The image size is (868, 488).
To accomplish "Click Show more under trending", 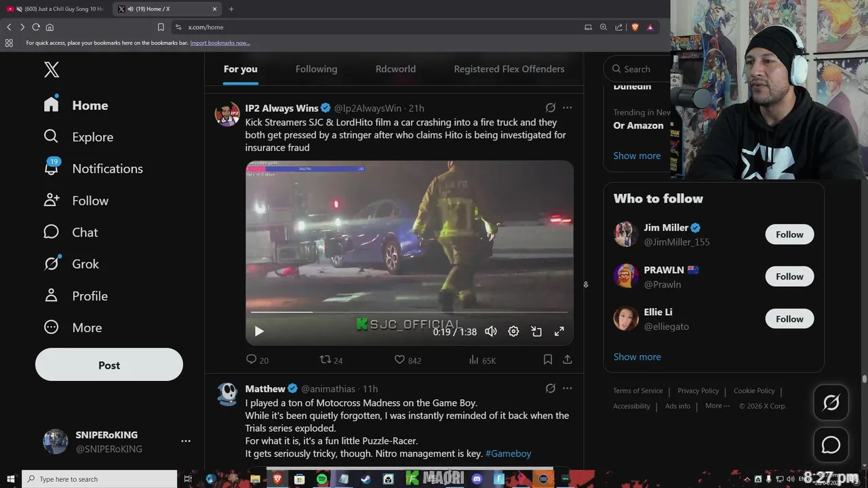I will (637, 155).
